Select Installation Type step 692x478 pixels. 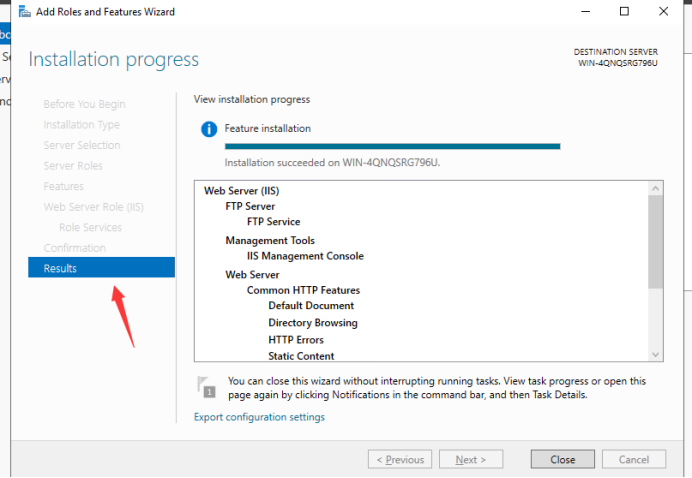[82, 125]
